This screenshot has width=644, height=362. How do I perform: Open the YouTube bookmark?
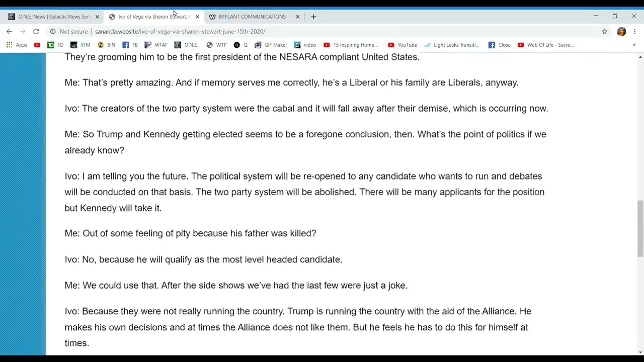tap(402, 45)
